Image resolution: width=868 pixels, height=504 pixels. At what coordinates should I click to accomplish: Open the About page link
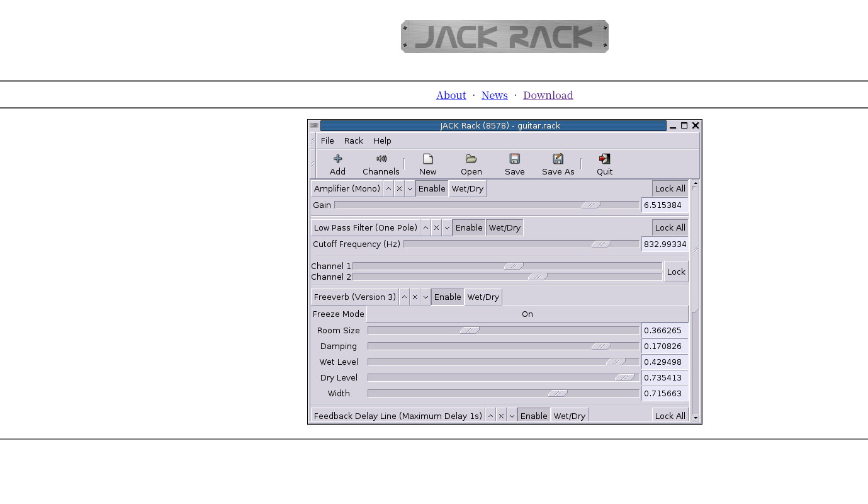(451, 95)
